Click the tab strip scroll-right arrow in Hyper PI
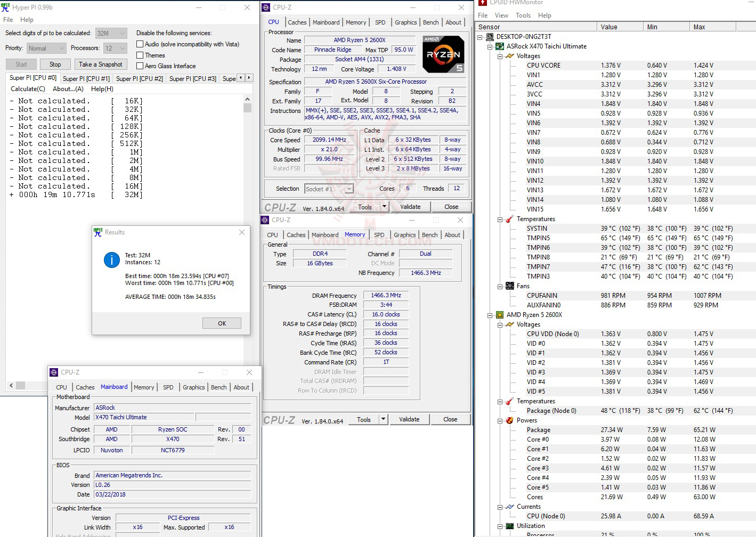Viewport: 756px width, 537px height. click(249, 78)
